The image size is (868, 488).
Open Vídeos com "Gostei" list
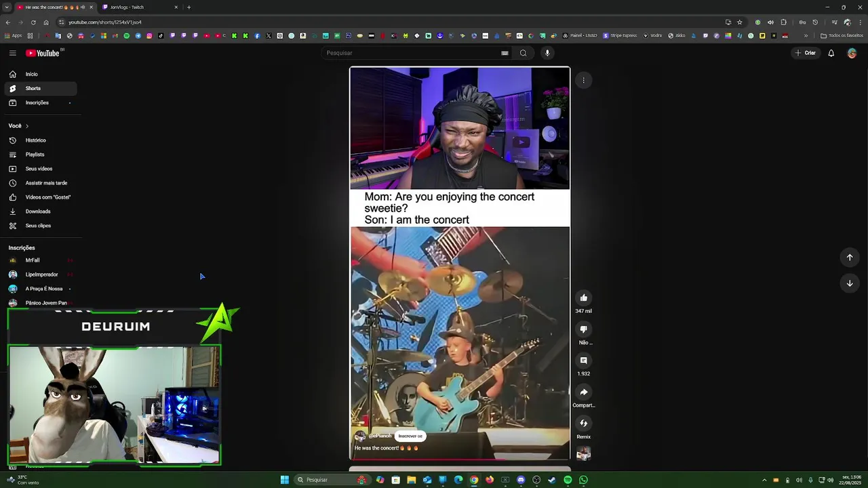coord(41,197)
